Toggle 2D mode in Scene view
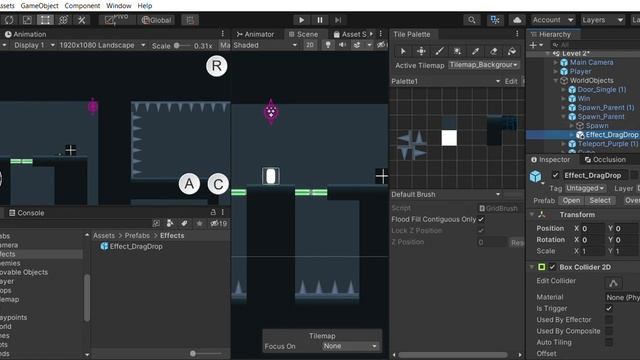Image resolution: width=640 pixels, height=360 pixels. (x=310, y=45)
